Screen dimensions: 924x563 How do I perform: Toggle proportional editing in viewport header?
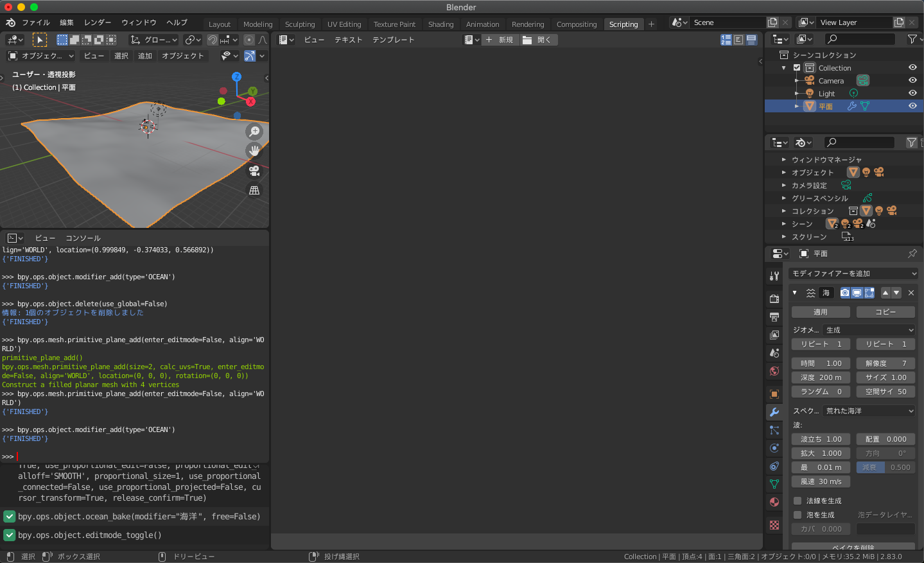click(x=249, y=40)
